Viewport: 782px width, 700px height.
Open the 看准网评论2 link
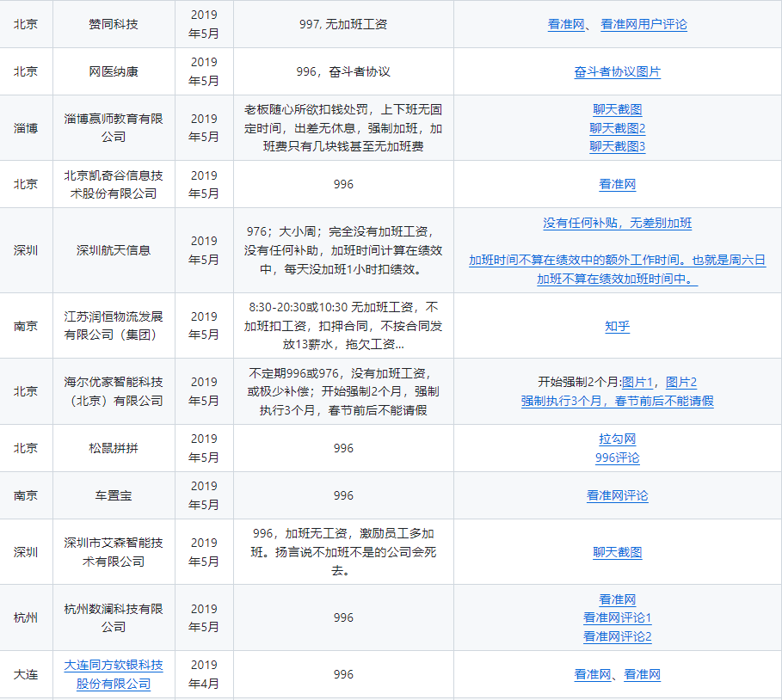tap(618, 637)
